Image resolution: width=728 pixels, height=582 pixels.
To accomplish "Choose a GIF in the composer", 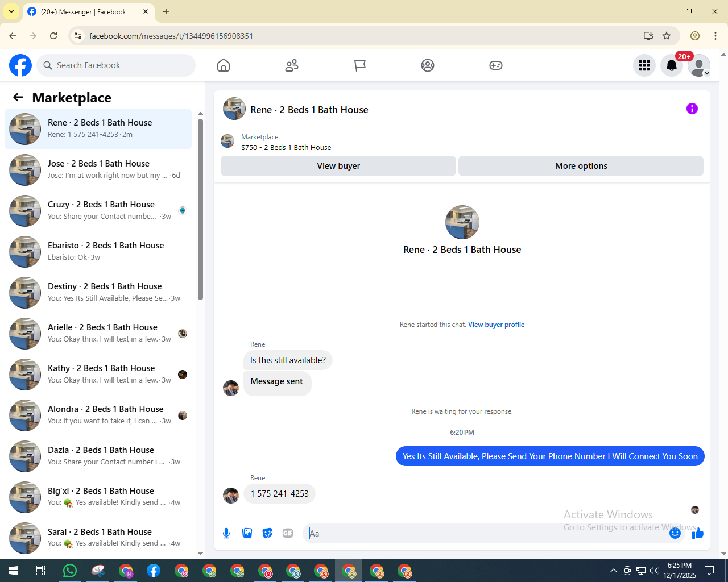I will click(288, 533).
